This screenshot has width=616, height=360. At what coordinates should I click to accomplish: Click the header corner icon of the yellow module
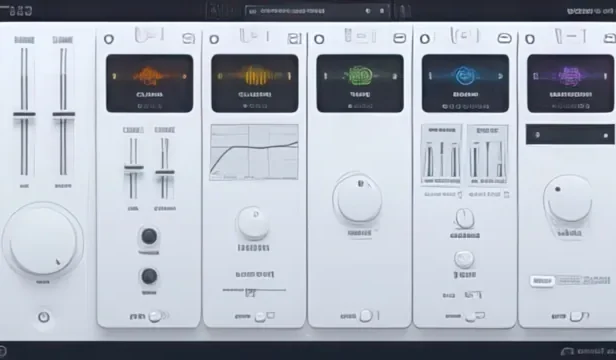coord(294,39)
